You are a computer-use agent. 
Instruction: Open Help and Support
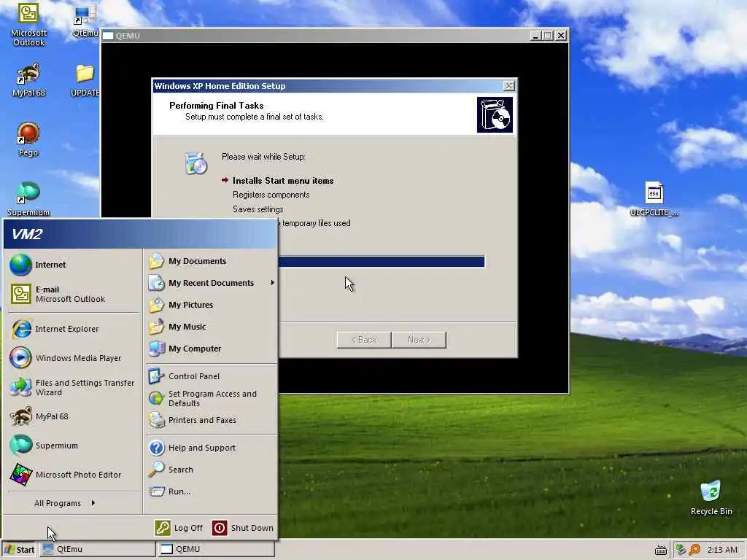[212, 448]
